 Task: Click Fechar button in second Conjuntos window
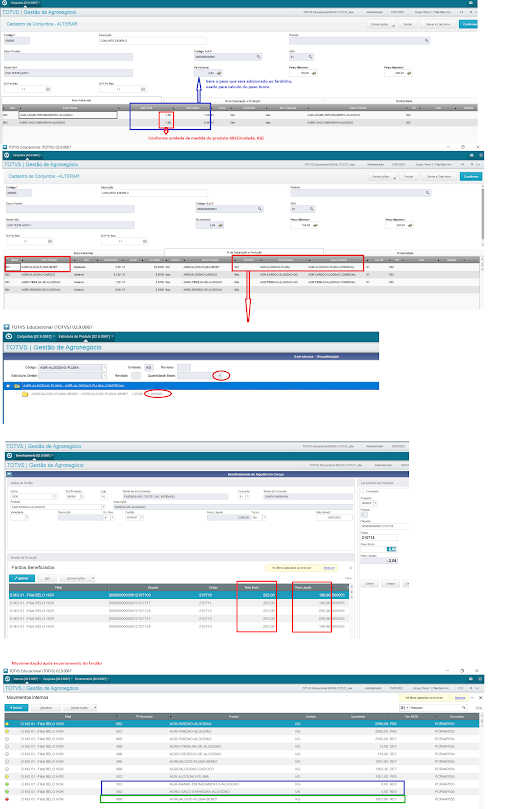tap(409, 176)
